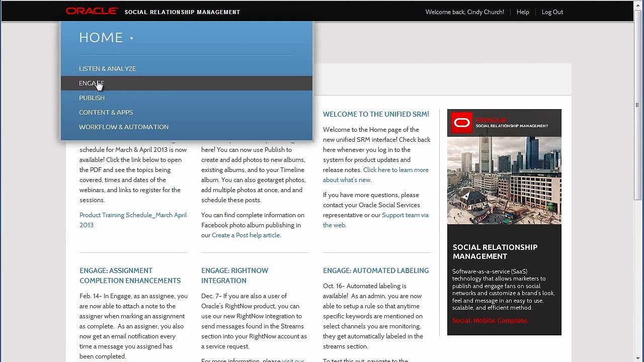
Task: Click the 'Engage: RightNow Integration' heading
Action: pyautogui.click(x=234, y=276)
